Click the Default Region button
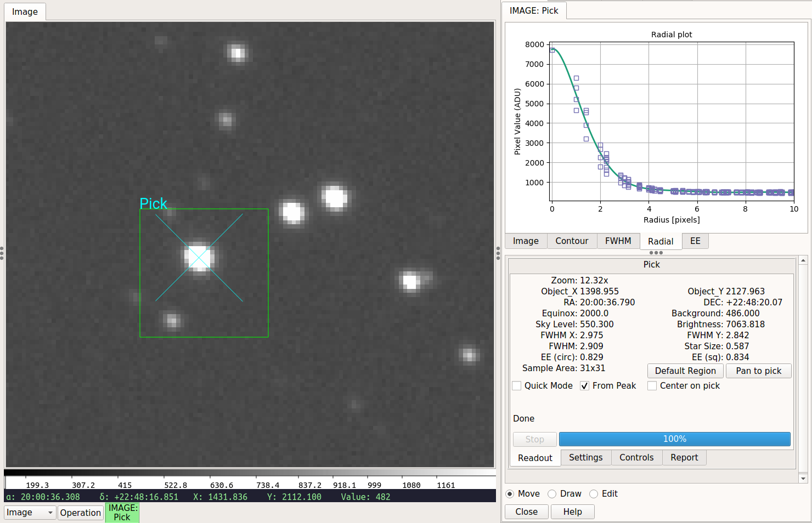 (685, 371)
